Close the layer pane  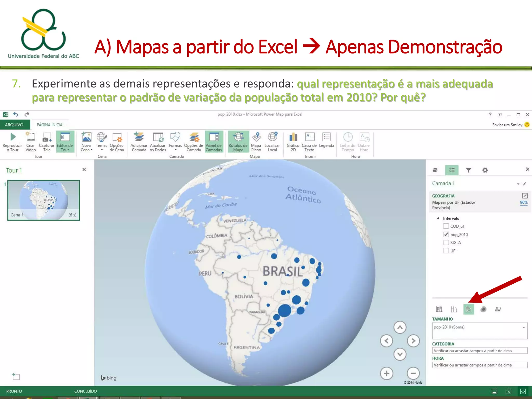click(528, 169)
